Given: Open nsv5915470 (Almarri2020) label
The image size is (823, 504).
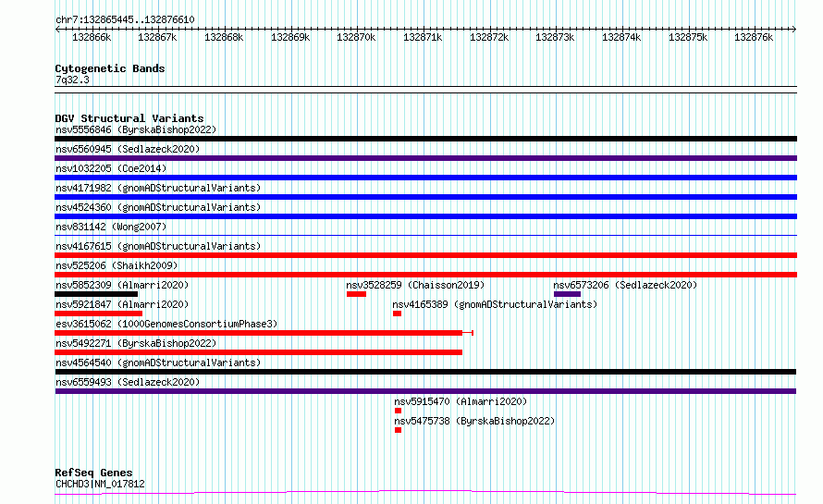Looking at the screenshot, I should coord(461,401).
